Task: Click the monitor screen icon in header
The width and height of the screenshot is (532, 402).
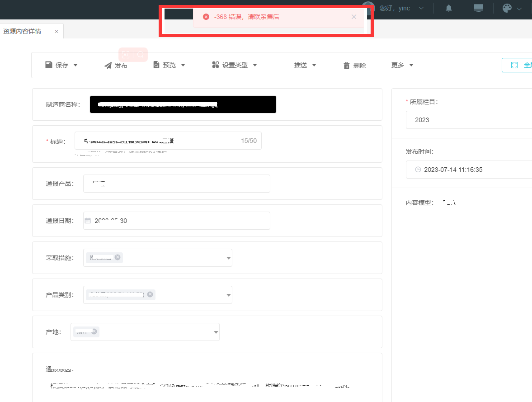Action: coord(478,8)
